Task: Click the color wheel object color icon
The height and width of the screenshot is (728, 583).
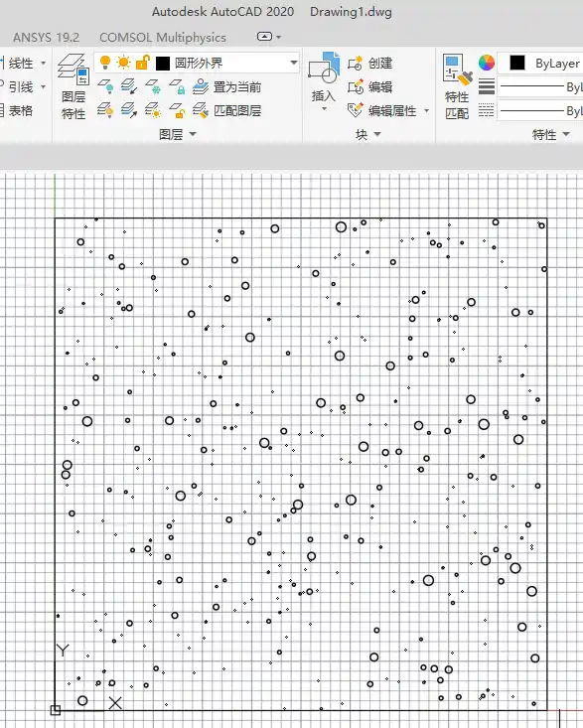Action: coord(487,63)
